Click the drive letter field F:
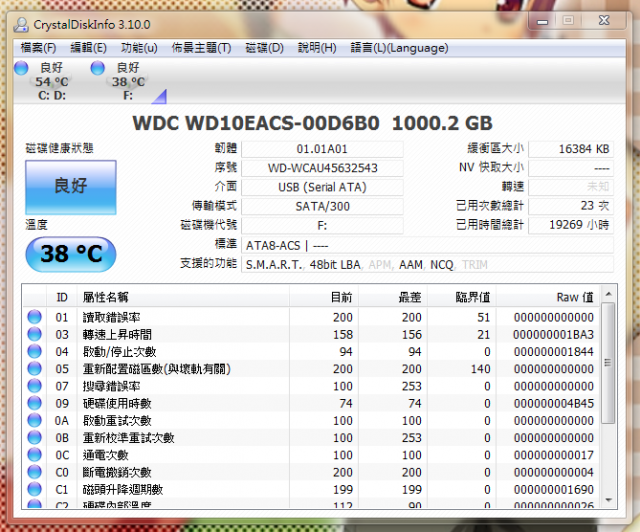 coord(322,225)
